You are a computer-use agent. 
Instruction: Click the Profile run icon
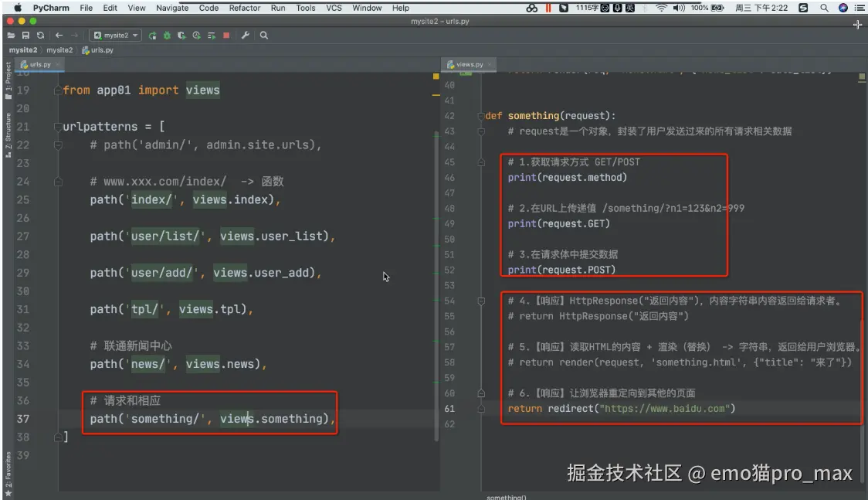point(196,36)
